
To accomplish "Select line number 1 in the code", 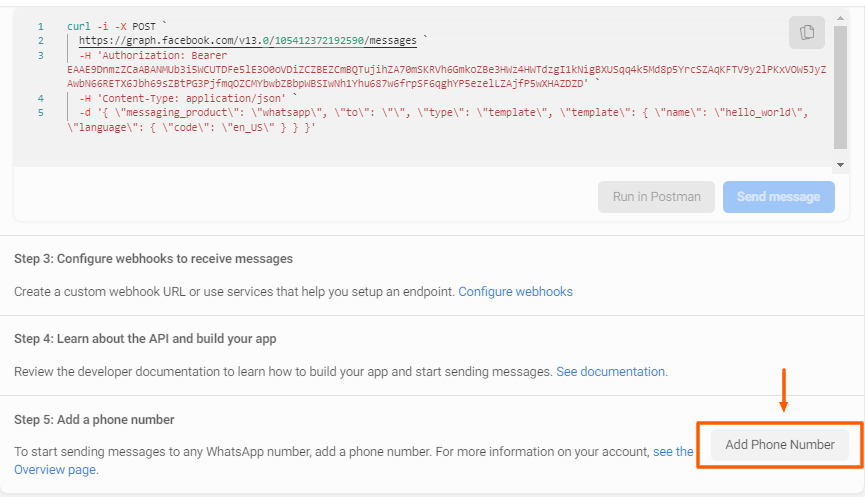I will (x=41, y=26).
